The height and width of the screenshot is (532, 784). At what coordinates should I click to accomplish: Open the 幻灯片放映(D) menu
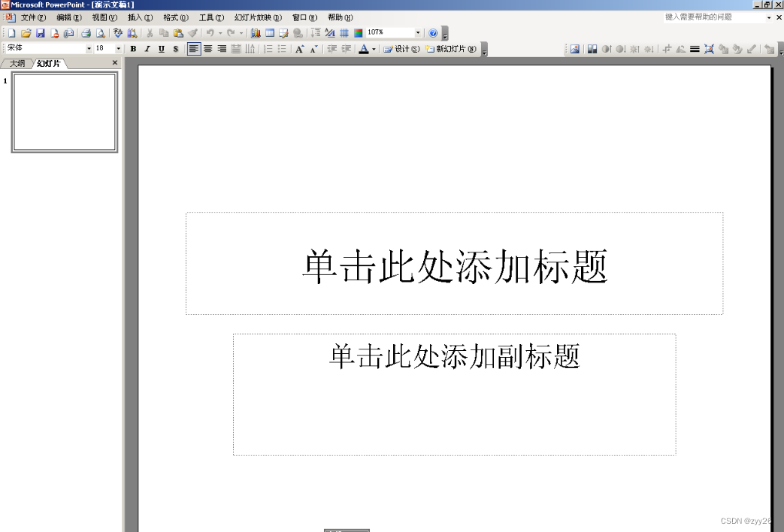point(258,17)
